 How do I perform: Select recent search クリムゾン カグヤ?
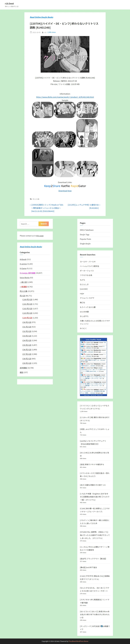tap(87, 298)
